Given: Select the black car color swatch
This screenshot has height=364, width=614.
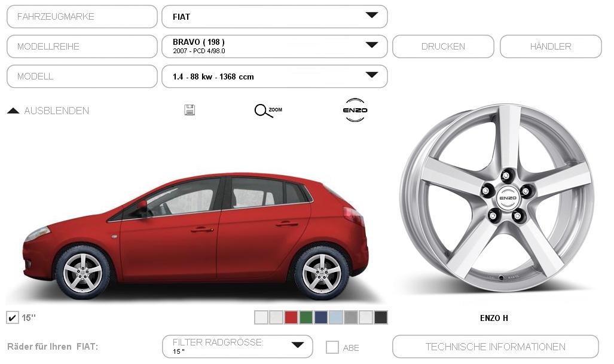Looking at the screenshot, I should (x=381, y=317).
